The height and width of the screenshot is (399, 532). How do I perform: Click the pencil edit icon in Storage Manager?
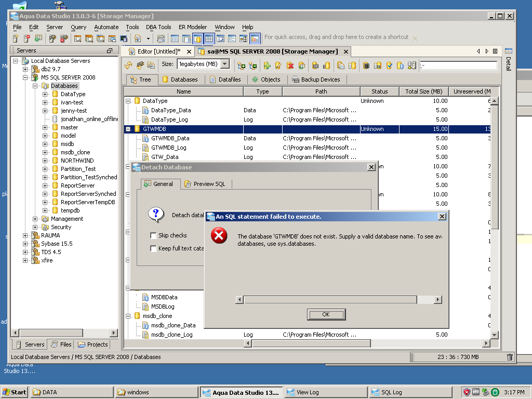click(x=278, y=65)
